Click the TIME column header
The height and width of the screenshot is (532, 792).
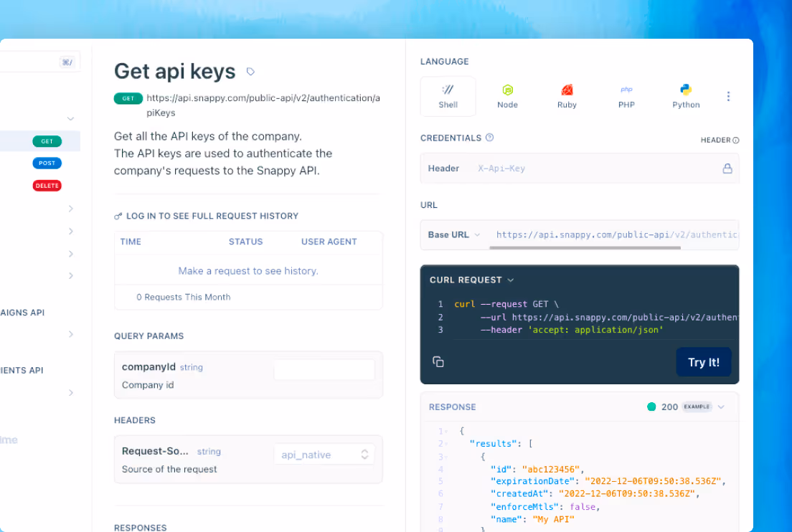[131, 242]
